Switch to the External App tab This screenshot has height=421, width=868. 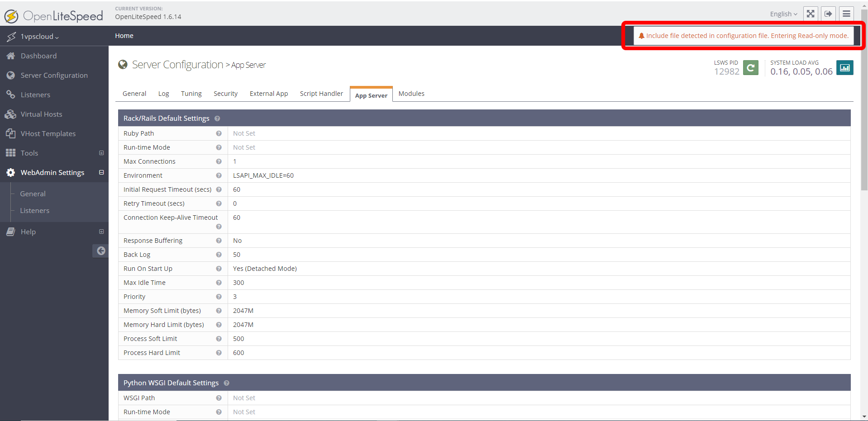click(269, 94)
